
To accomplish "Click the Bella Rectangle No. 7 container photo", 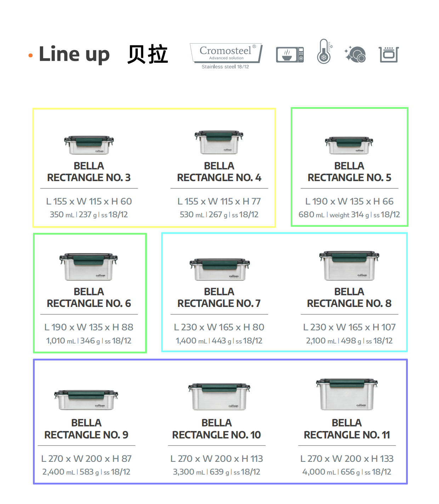I will click(x=219, y=269).
